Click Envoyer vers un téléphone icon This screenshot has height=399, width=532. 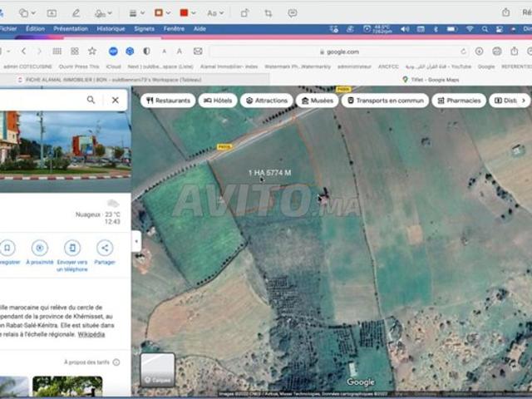[72, 248]
